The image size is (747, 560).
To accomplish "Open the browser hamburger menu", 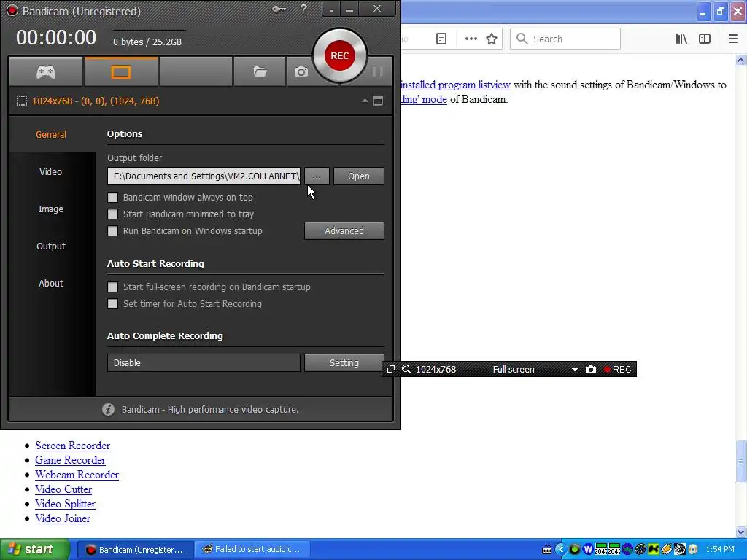I will [x=733, y=39].
